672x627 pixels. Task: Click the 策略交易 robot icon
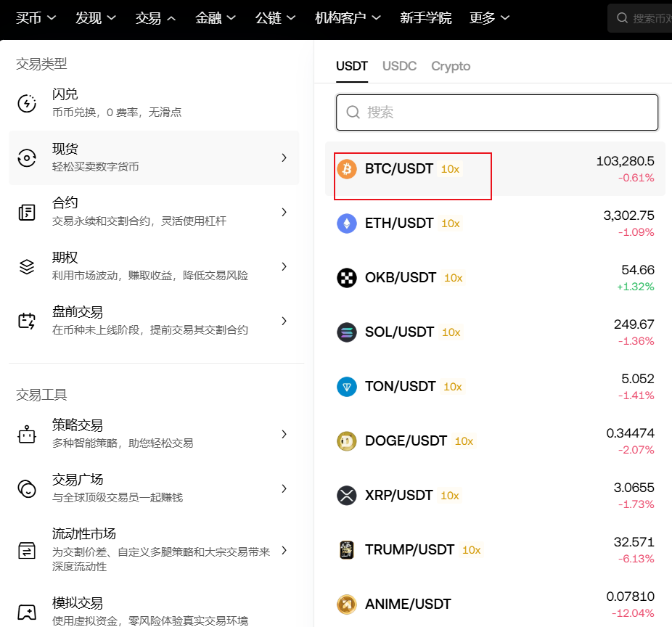27,434
